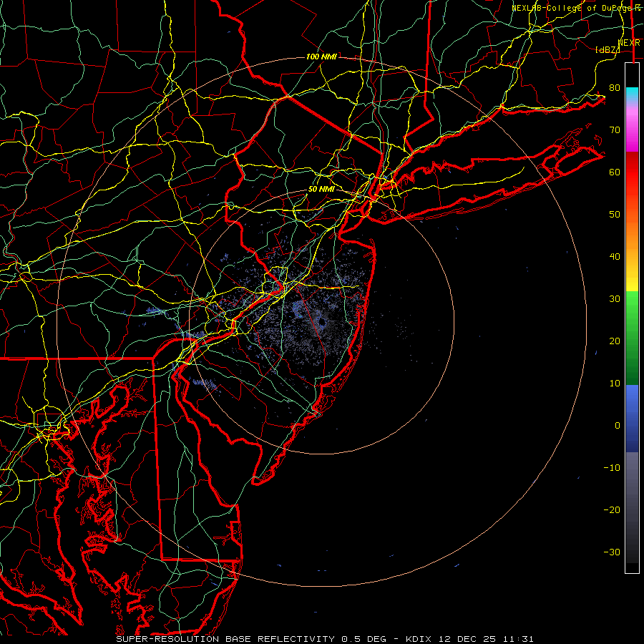This screenshot has width=644, height=644.
Task: Click the green segment of the color bar
Action: pos(632,338)
